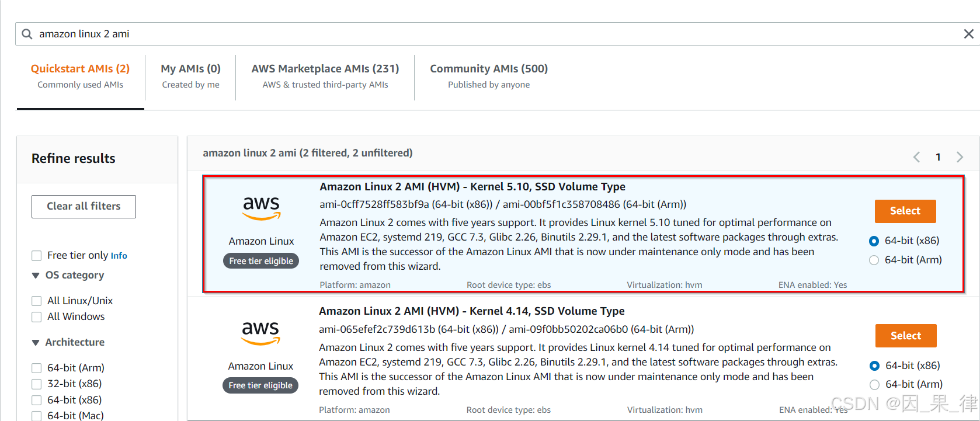Collapse the Architecture filter section

pyautogui.click(x=36, y=343)
